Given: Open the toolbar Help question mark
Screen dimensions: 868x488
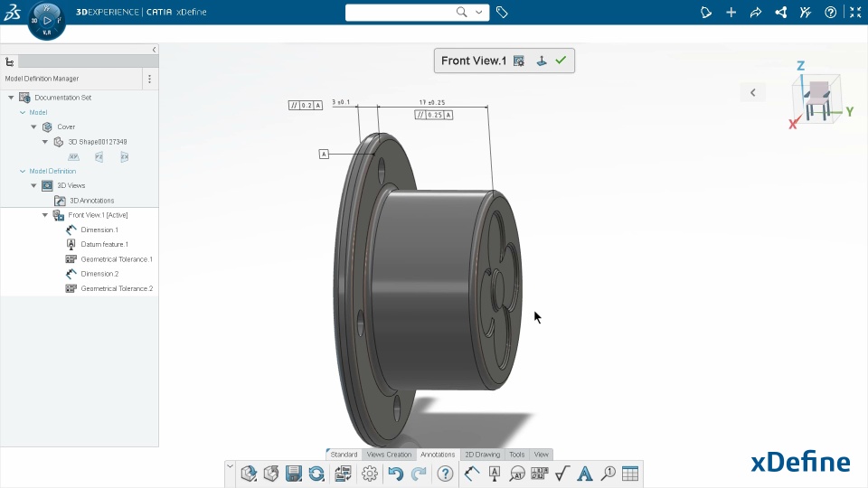Looking at the screenshot, I should coord(445,474).
